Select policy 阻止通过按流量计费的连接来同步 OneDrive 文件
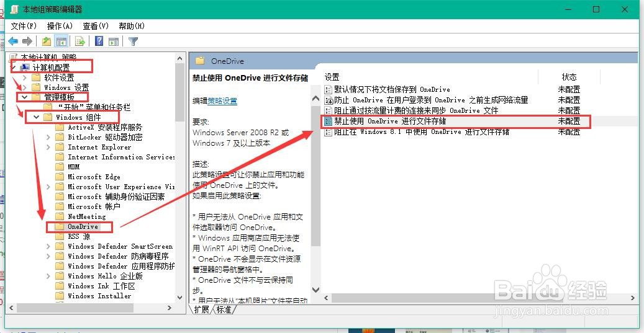 coord(415,111)
